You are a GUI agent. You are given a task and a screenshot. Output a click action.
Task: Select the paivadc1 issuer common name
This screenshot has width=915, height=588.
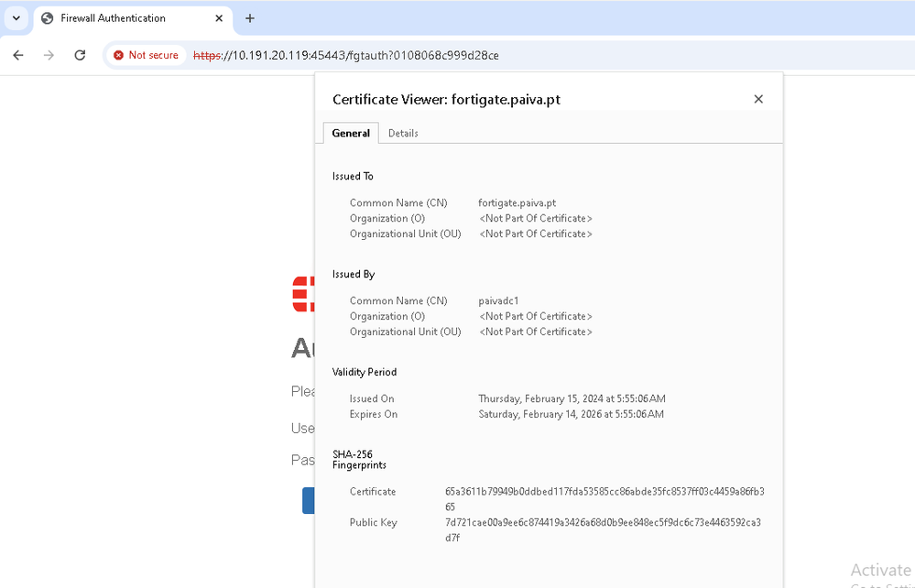pos(498,301)
